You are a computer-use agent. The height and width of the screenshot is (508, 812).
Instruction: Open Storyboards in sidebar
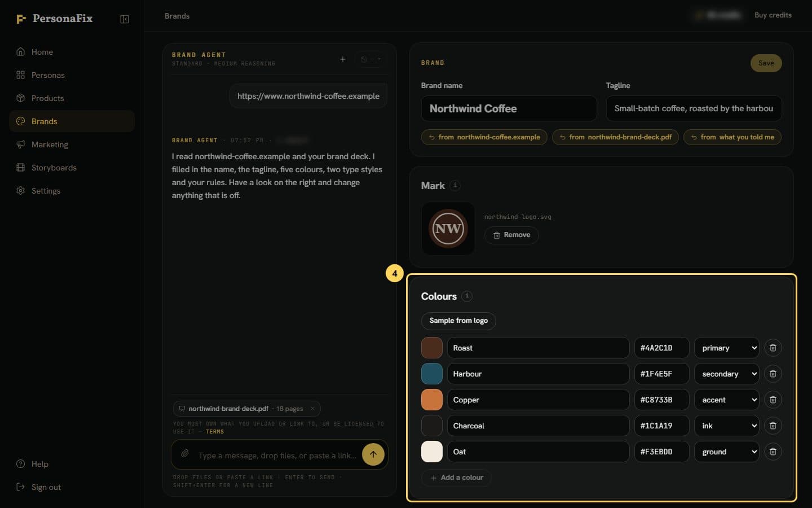tap(72, 168)
